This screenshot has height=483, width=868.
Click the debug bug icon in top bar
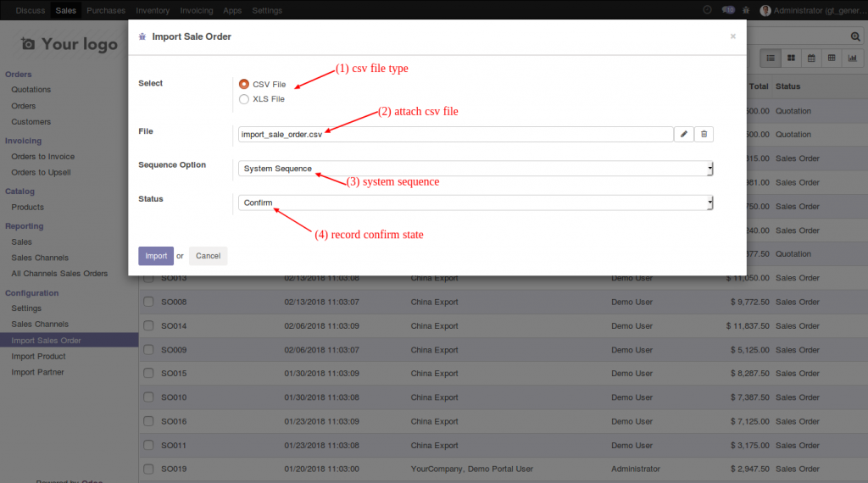(x=745, y=10)
